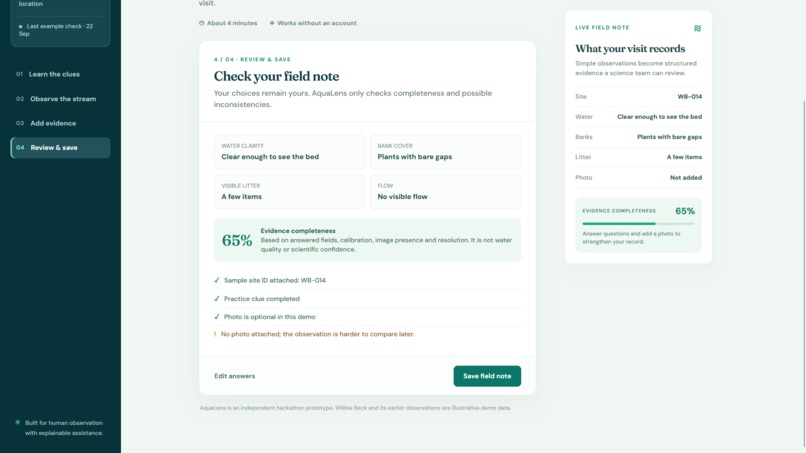Open step 01 Learn the clues
Image resolution: width=806 pixels, height=453 pixels.
[x=60, y=74]
